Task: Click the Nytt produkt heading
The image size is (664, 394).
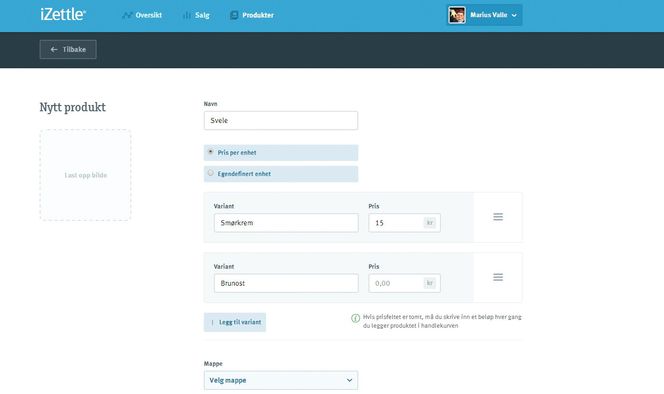Action: [x=73, y=107]
